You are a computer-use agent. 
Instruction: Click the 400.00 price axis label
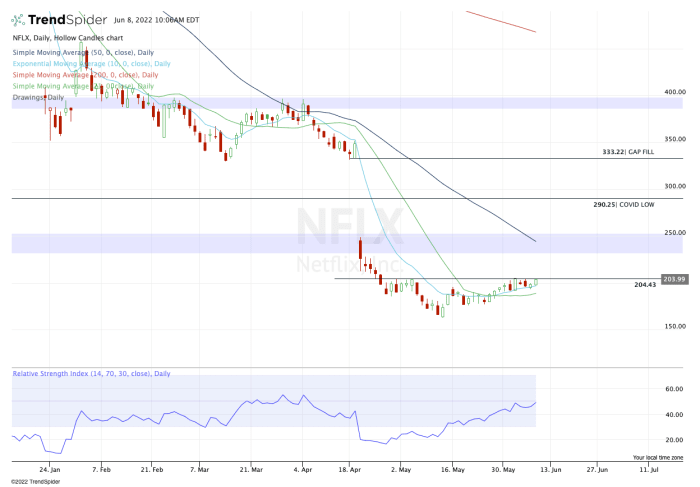coord(675,92)
